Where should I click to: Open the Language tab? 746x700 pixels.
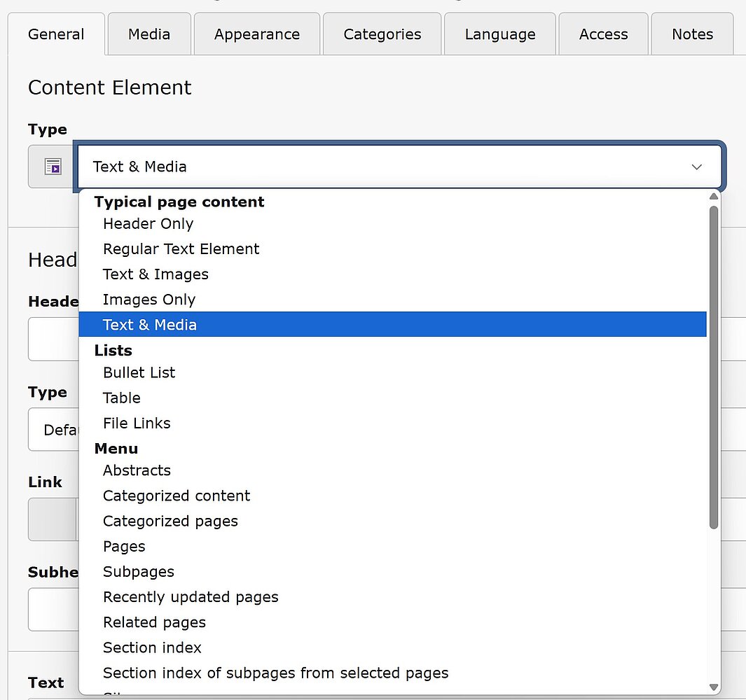click(x=499, y=34)
